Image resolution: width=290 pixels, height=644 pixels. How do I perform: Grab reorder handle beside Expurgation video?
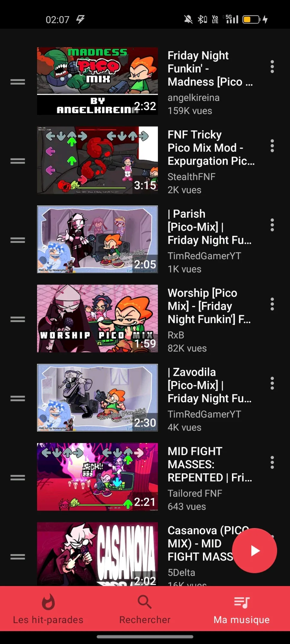18,161
